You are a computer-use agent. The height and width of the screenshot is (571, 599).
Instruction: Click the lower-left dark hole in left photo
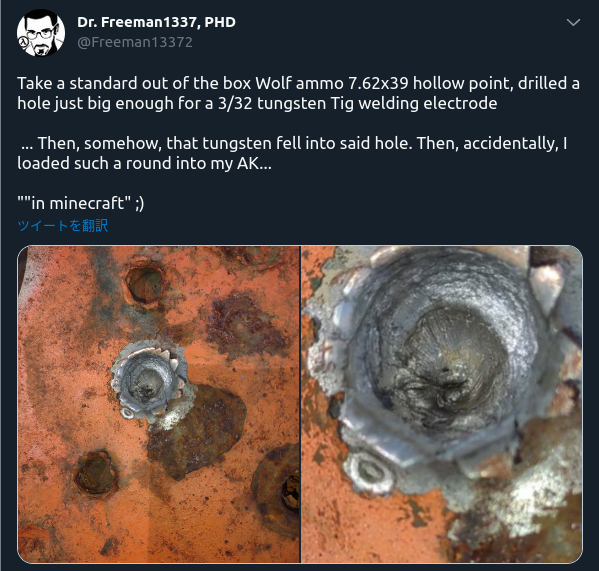click(95, 472)
